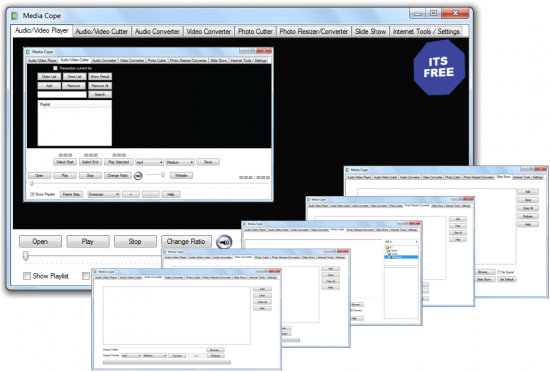Image resolution: width=550 pixels, height=372 pixels.
Task: Click Select Start in cutter window
Action: tap(65, 162)
